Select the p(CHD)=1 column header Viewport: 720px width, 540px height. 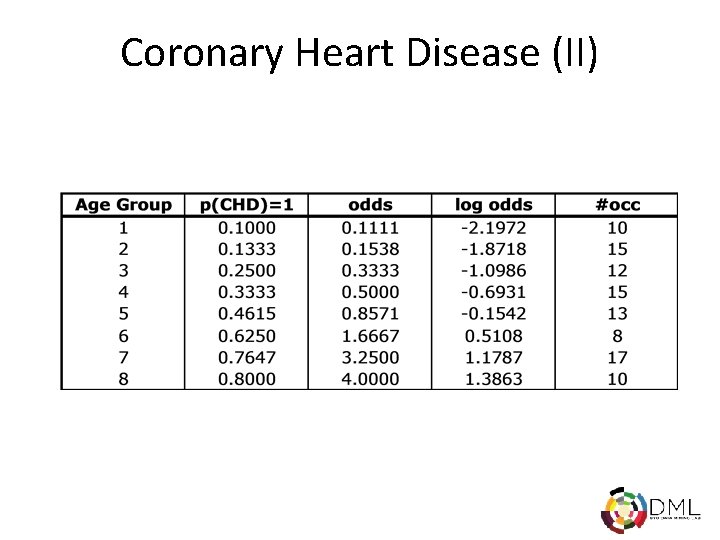coord(247,205)
